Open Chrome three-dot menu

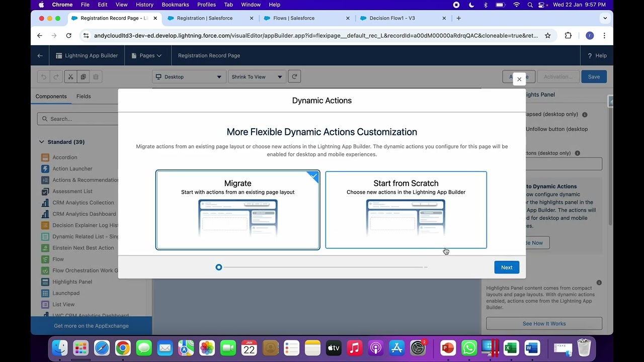604,36
